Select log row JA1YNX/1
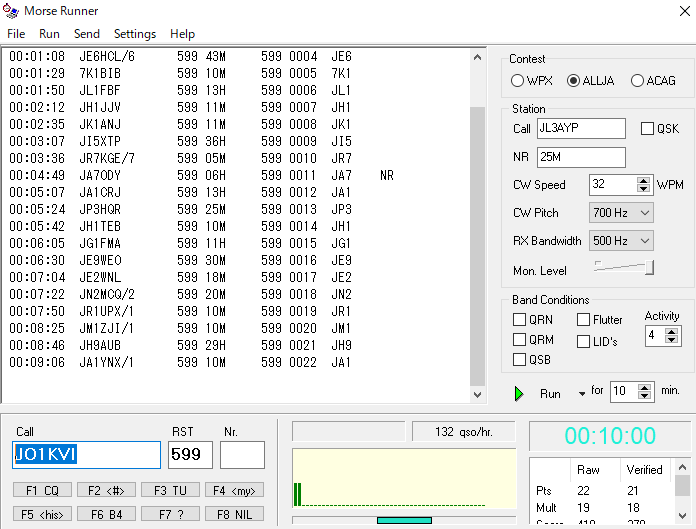The height and width of the screenshot is (529, 696). [235, 362]
